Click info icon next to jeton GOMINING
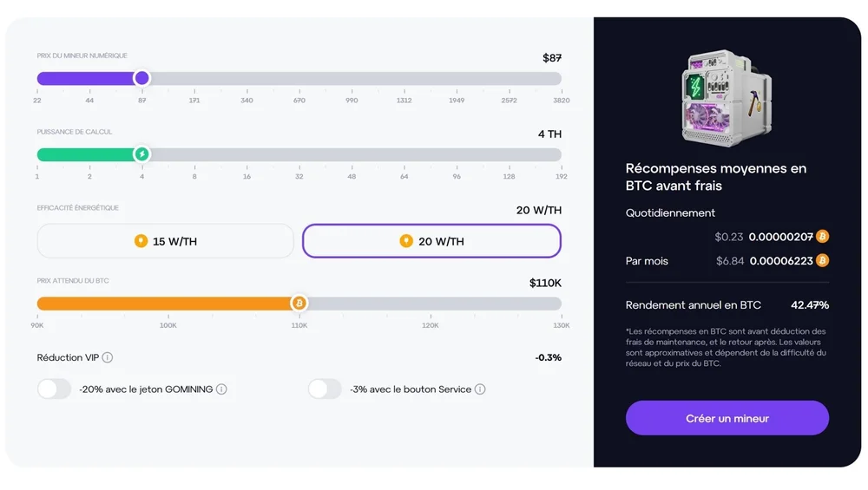The image size is (868, 490). [x=221, y=389]
